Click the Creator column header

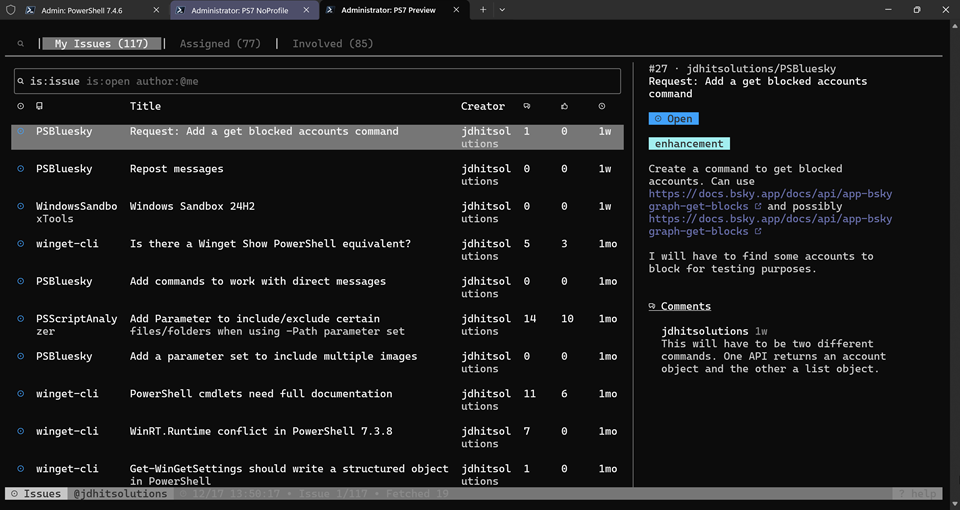pyautogui.click(x=482, y=106)
